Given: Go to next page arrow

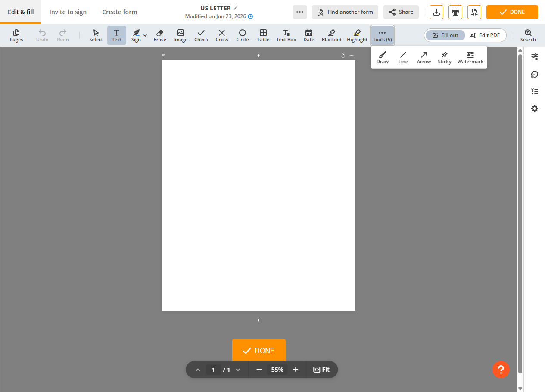Looking at the screenshot, I should coord(238,370).
